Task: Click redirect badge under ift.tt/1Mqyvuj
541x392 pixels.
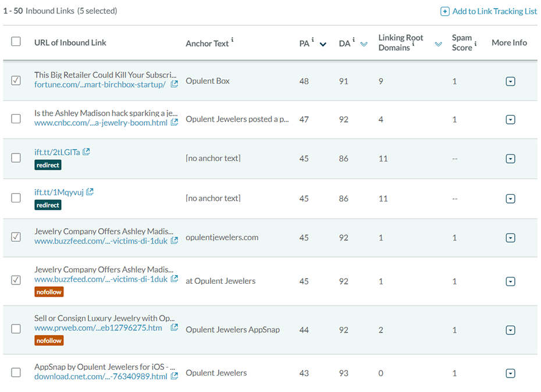Action: pos(48,205)
